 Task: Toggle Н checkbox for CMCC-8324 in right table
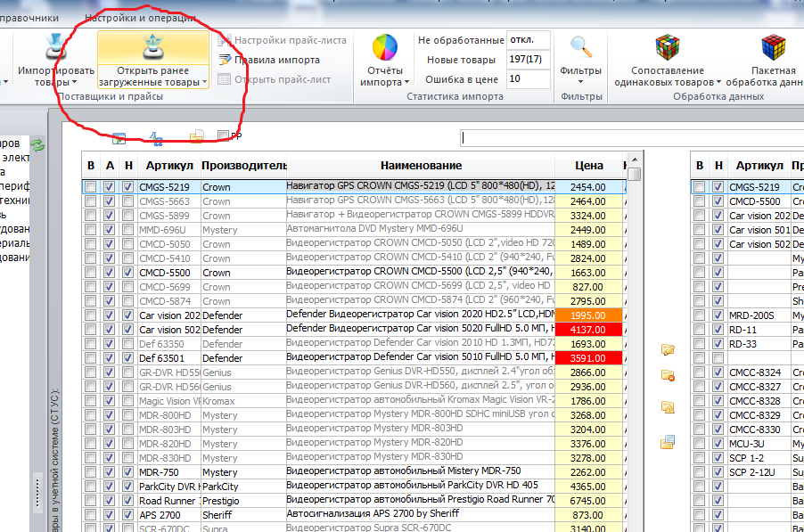(718, 372)
